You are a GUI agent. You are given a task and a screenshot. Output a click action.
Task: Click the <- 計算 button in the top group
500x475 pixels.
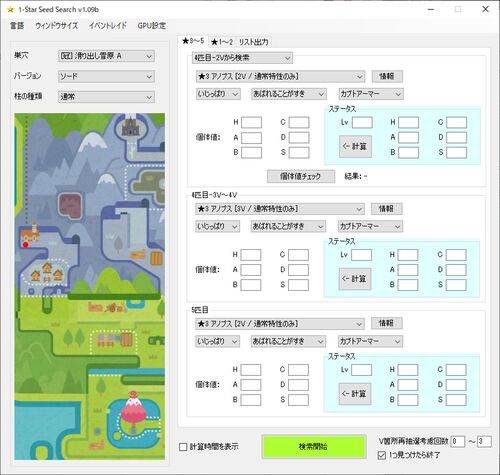pos(355,146)
